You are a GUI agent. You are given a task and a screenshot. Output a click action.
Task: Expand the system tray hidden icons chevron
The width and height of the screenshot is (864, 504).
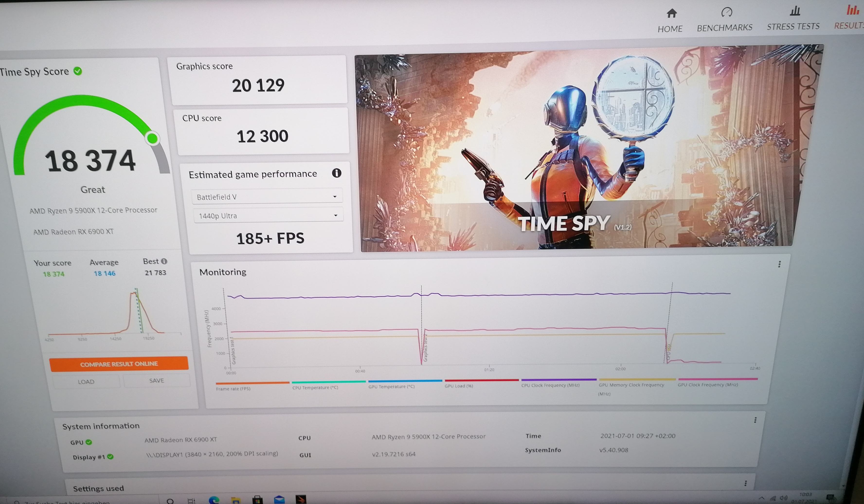coord(762,498)
